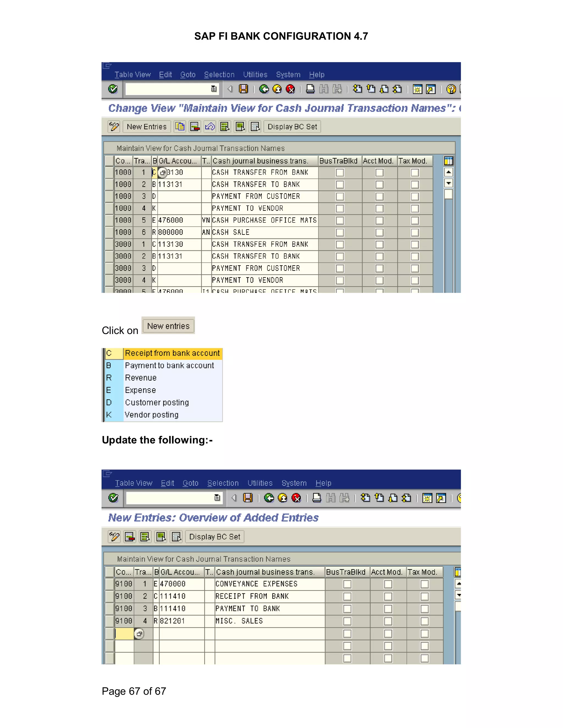Select 'Customer posting' in the transaction type list
The image size is (563, 728).
click(x=157, y=402)
